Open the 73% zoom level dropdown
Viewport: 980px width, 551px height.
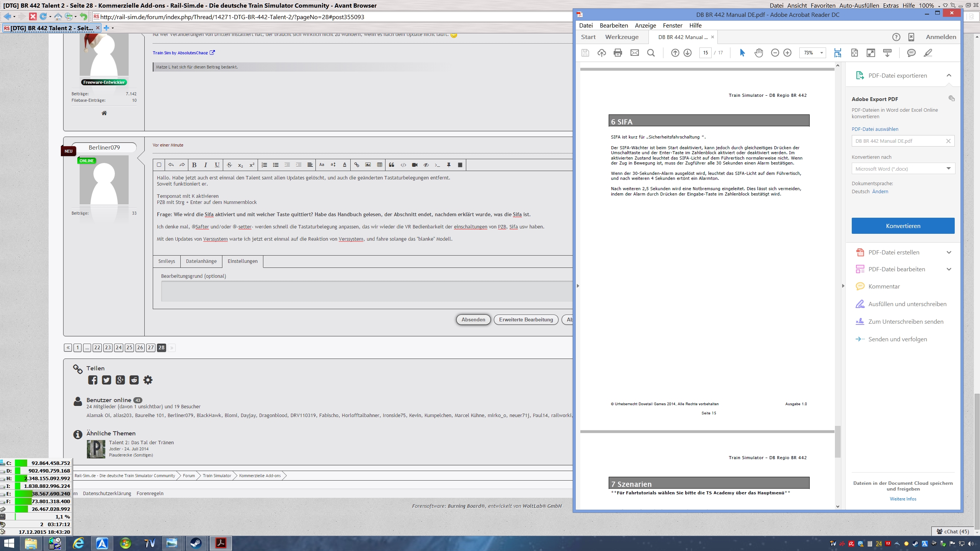822,53
